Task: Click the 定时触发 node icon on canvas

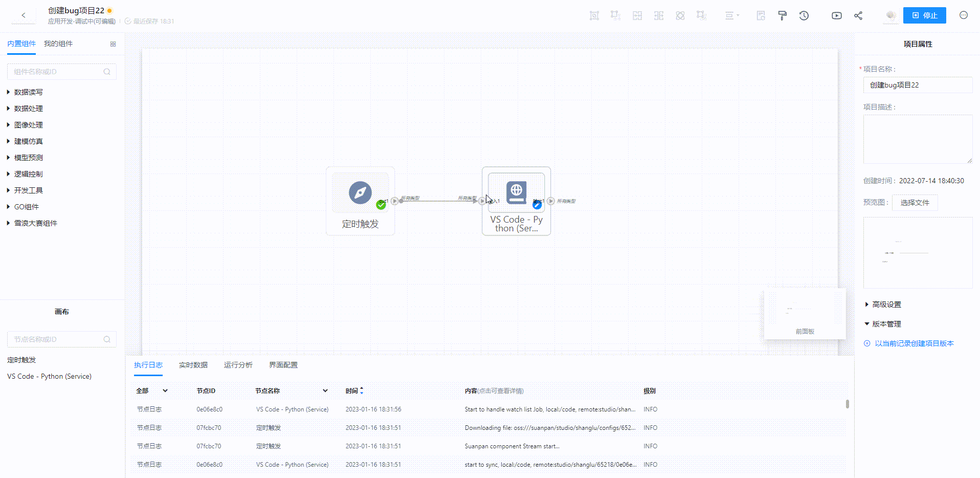Action: 360,193
